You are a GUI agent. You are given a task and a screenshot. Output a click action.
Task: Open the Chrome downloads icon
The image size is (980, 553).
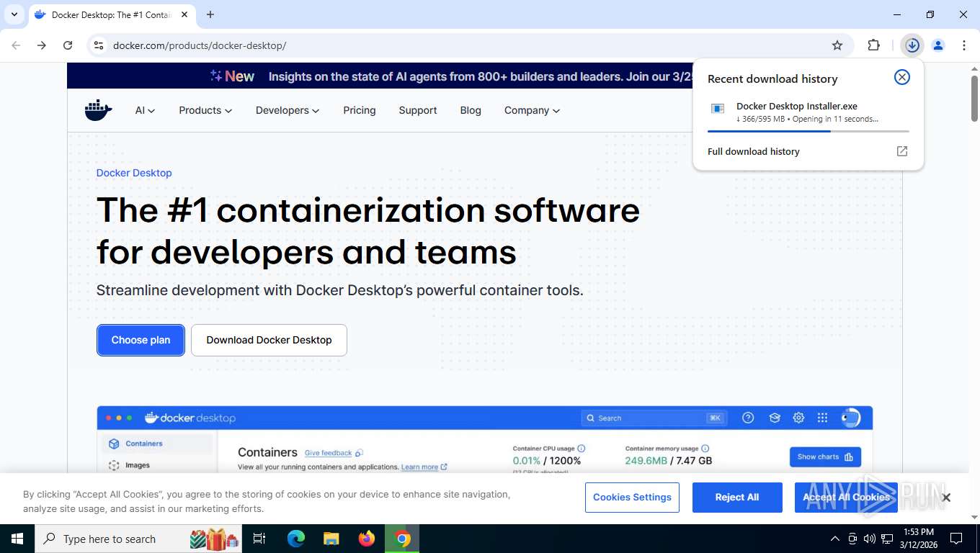click(x=912, y=45)
